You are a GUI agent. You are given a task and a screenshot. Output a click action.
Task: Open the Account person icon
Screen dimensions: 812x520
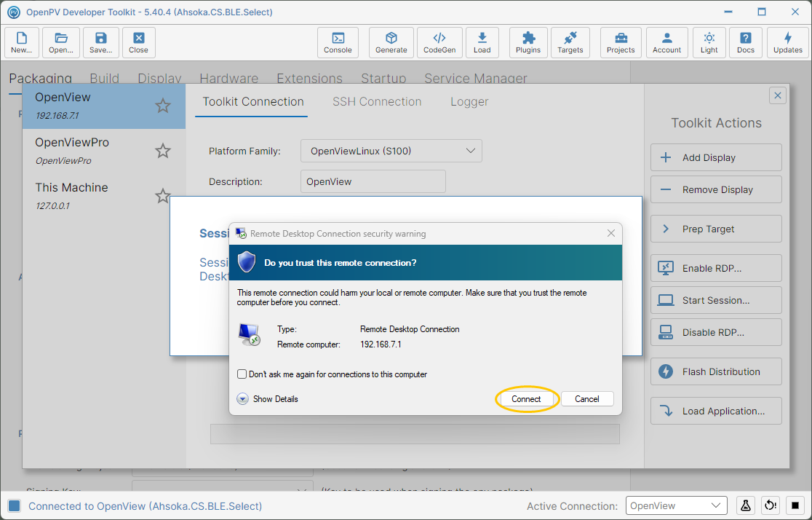[667, 42]
